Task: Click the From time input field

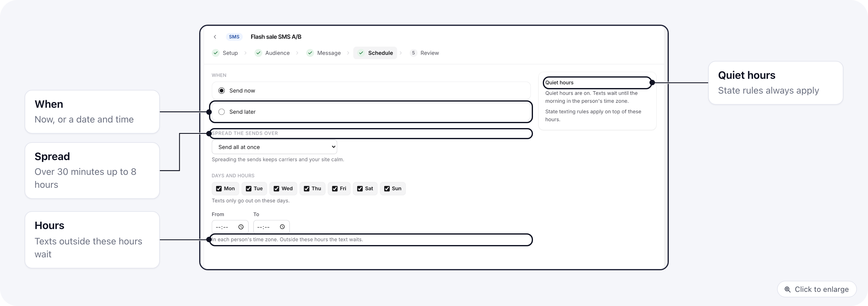Action: click(x=230, y=227)
